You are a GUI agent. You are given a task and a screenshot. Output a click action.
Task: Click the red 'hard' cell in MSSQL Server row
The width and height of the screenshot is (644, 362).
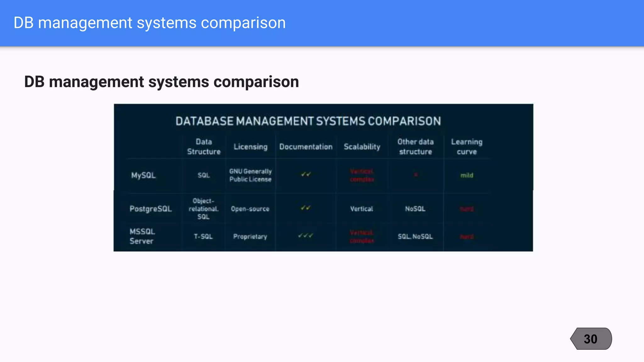pos(467,237)
